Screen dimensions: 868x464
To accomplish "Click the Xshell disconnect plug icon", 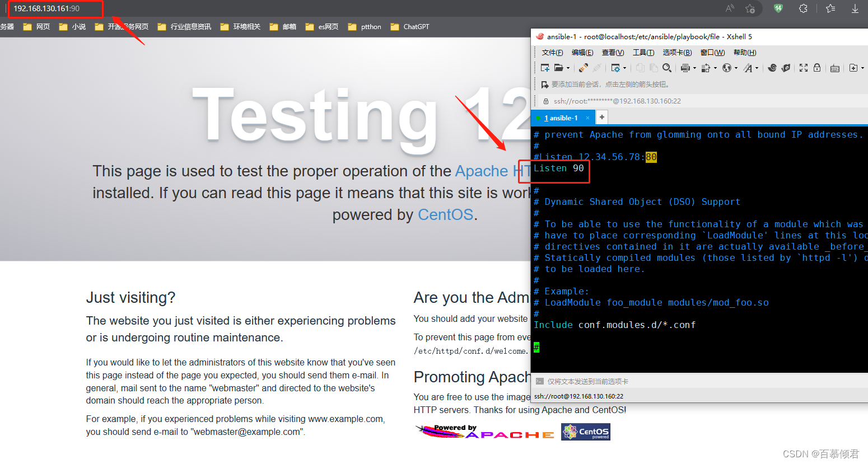I will click(x=597, y=68).
